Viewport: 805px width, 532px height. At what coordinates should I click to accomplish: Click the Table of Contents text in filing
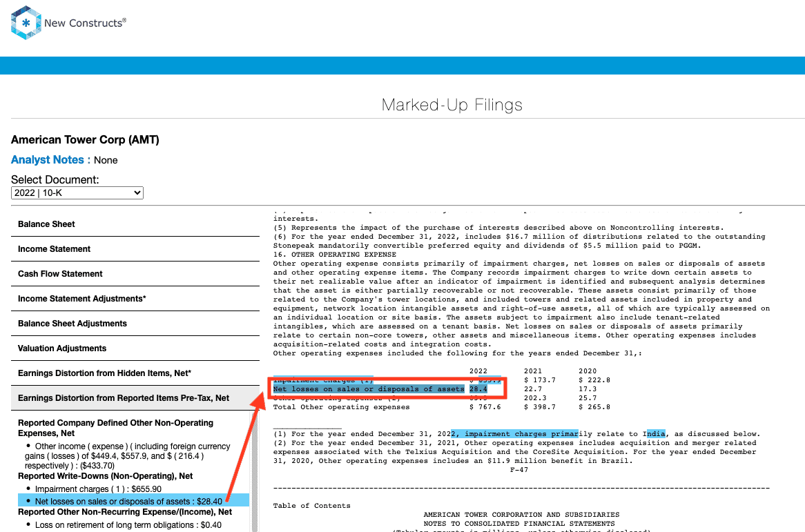(x=311, y=506)
